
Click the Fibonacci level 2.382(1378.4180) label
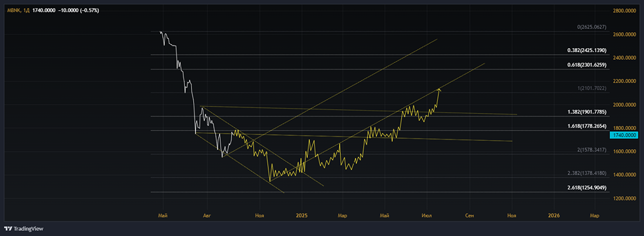point(587,173)
